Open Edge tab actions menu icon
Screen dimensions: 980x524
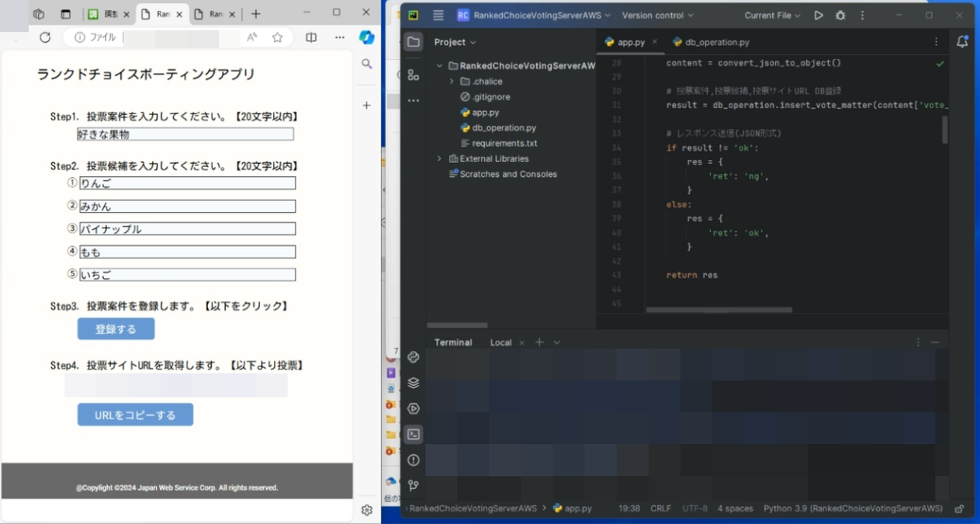coord(65,14)
